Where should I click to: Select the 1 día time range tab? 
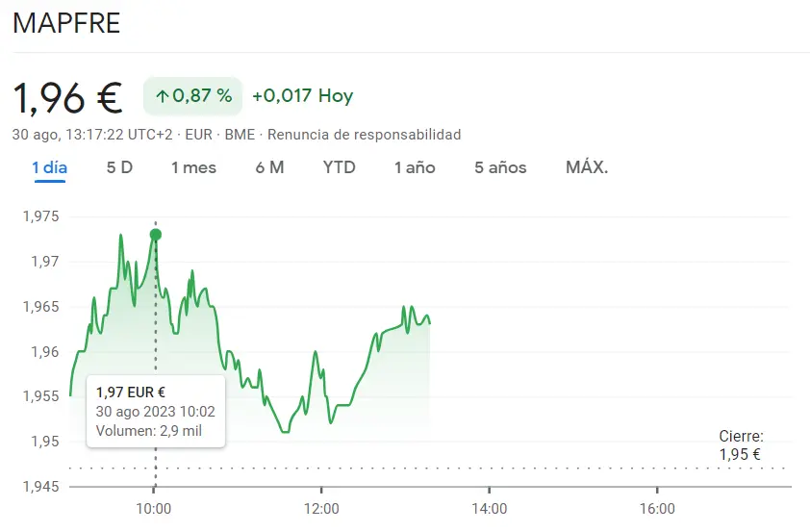click(50, 167)
